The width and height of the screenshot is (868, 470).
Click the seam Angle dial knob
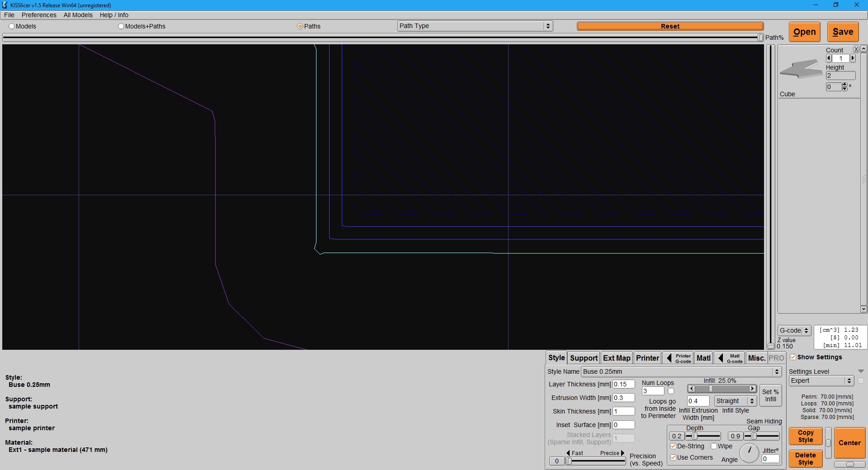pos(750,452)
